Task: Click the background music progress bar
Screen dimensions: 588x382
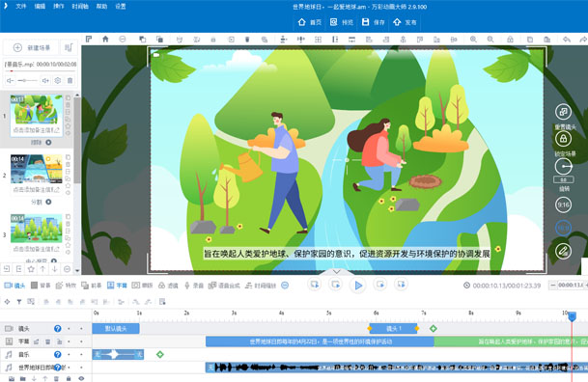Action: 41,70
